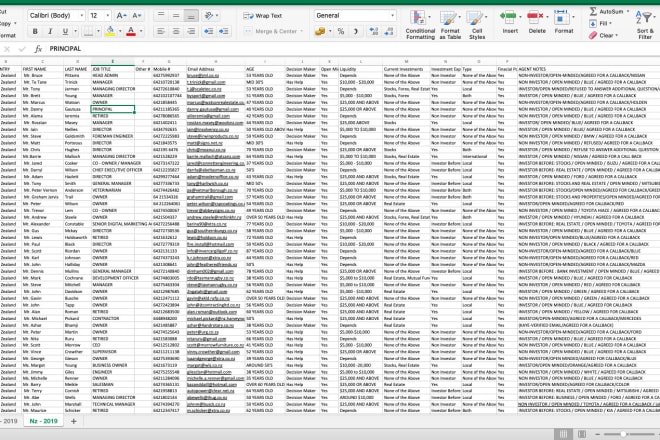This screenshot has height=440, width=660.
Task: Click the Cell Styles icon
Action: 474,19
